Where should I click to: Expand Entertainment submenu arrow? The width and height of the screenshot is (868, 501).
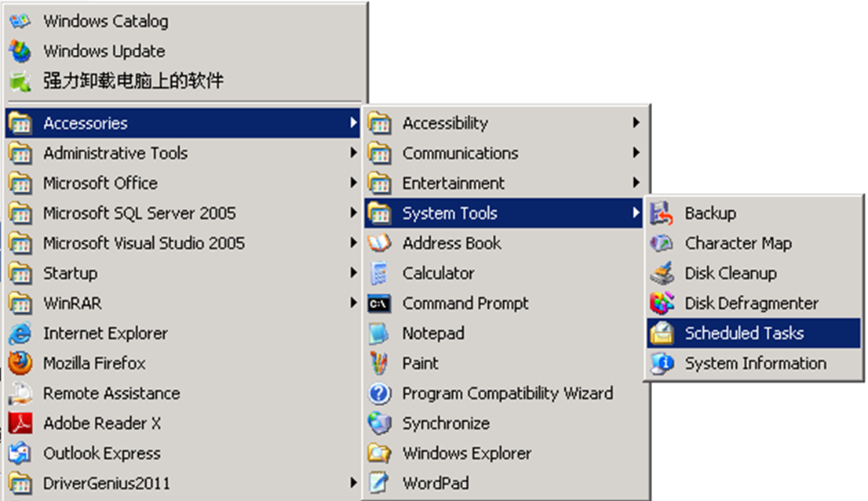(x=636, y=183)
